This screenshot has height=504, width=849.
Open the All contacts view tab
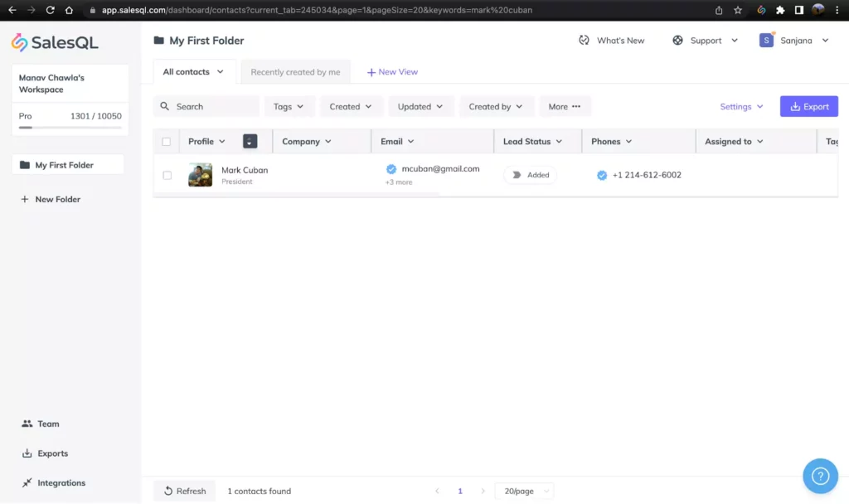point(192,72)
